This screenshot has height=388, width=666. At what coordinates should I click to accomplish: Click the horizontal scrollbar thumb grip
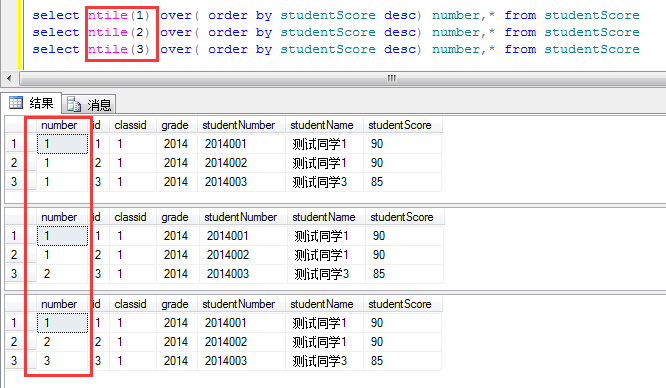[x=392, y=79]
